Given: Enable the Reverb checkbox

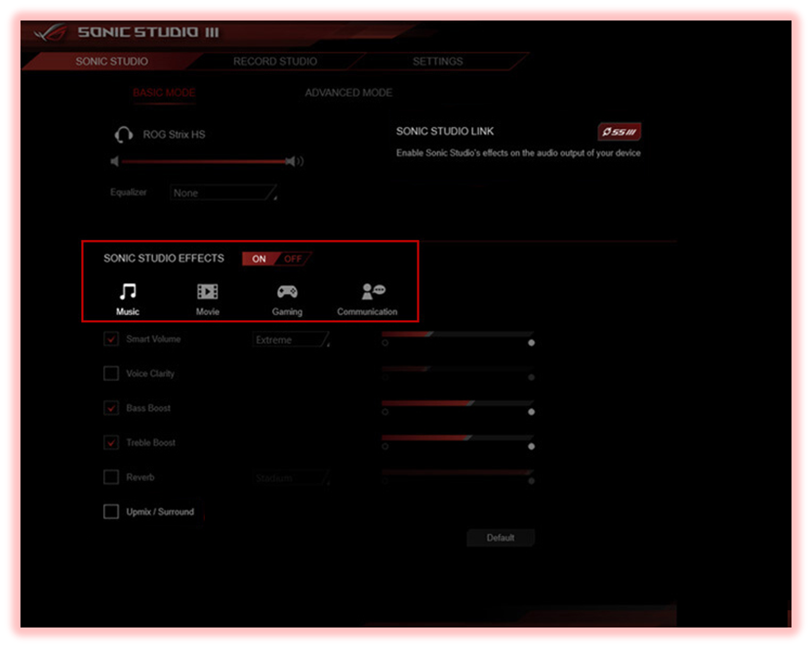Looking at the screenshot, I should pos(111,477).
